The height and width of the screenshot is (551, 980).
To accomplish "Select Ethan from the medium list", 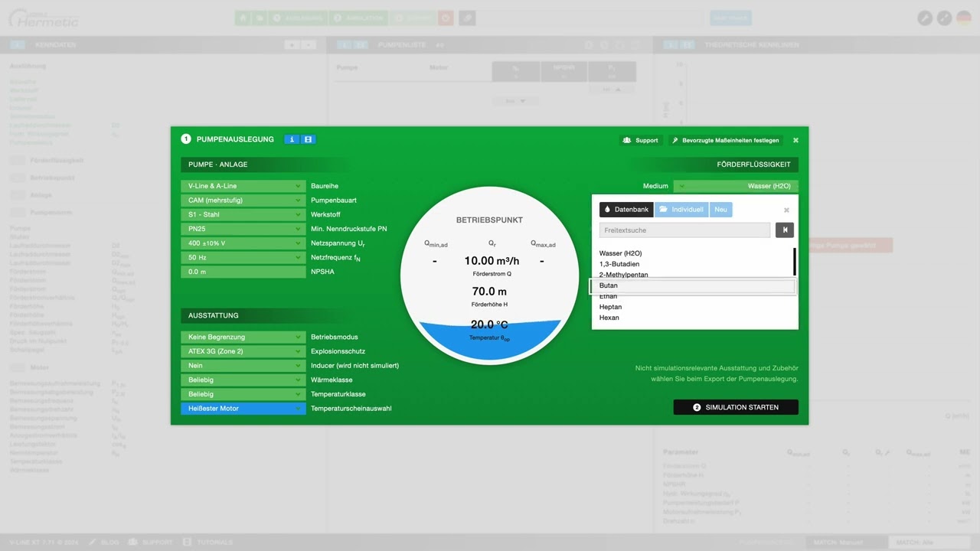I will (x=608, y=296).
